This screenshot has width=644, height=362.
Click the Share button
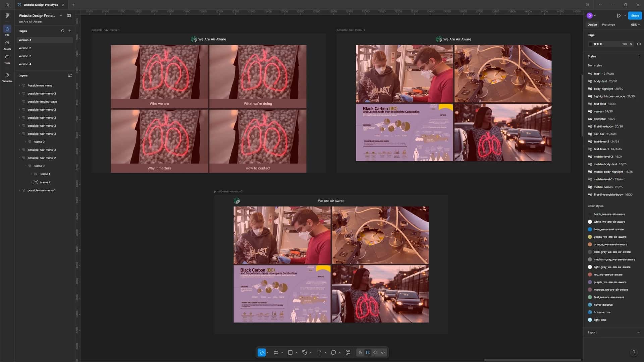(635, 15)
